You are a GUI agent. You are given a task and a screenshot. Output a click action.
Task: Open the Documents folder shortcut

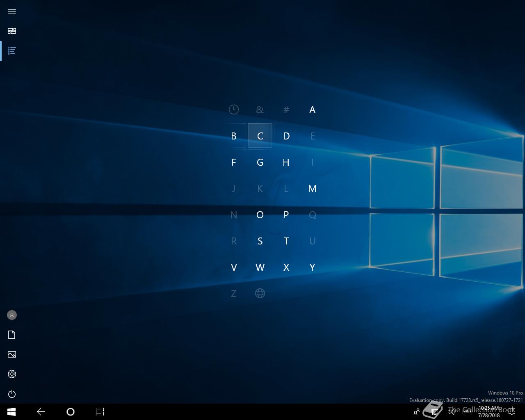(x=12, y=335)
